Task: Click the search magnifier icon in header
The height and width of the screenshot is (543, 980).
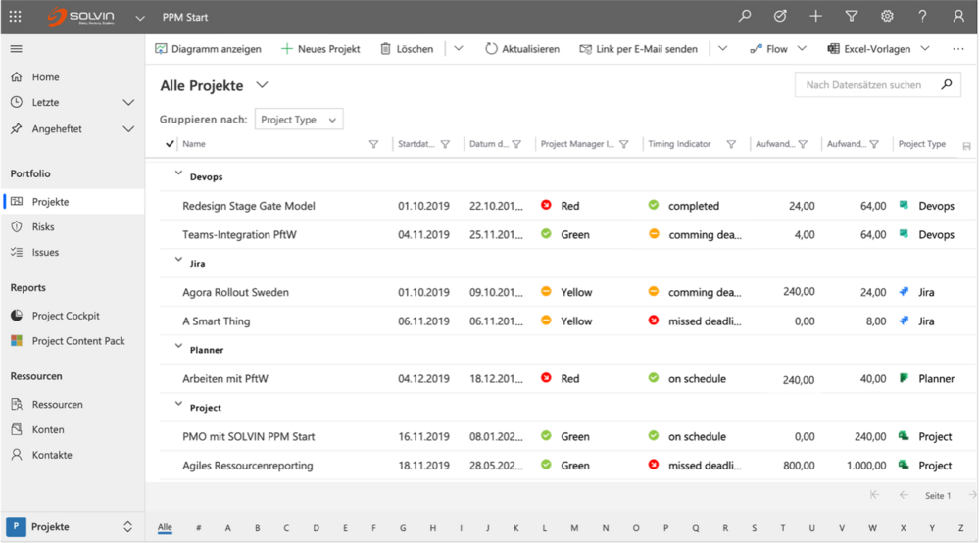Action: [745, 17]
